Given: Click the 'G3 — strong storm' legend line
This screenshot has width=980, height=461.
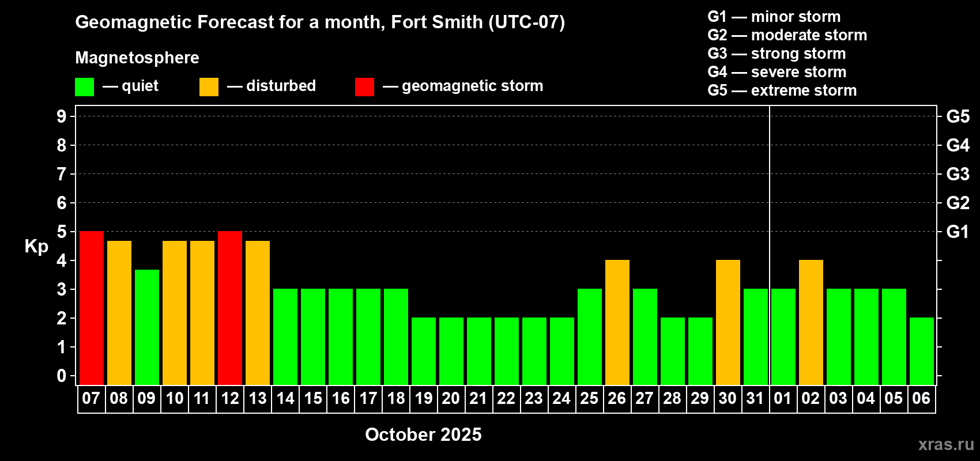Looking at the screenshot, I should coord(777,54).
